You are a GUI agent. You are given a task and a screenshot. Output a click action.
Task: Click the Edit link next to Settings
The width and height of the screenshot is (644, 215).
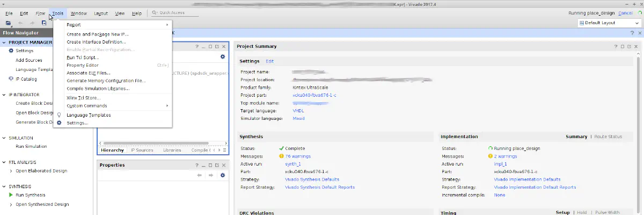[269, 61]
